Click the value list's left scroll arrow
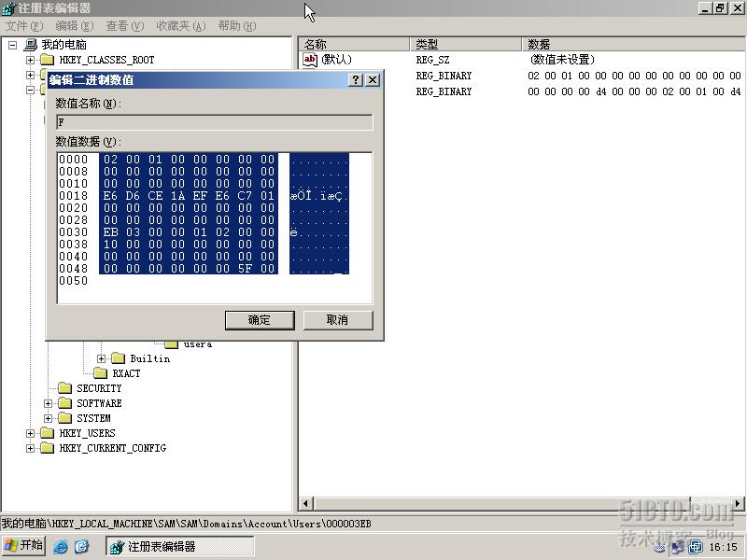747x560 pixels. tap(306, 503)
